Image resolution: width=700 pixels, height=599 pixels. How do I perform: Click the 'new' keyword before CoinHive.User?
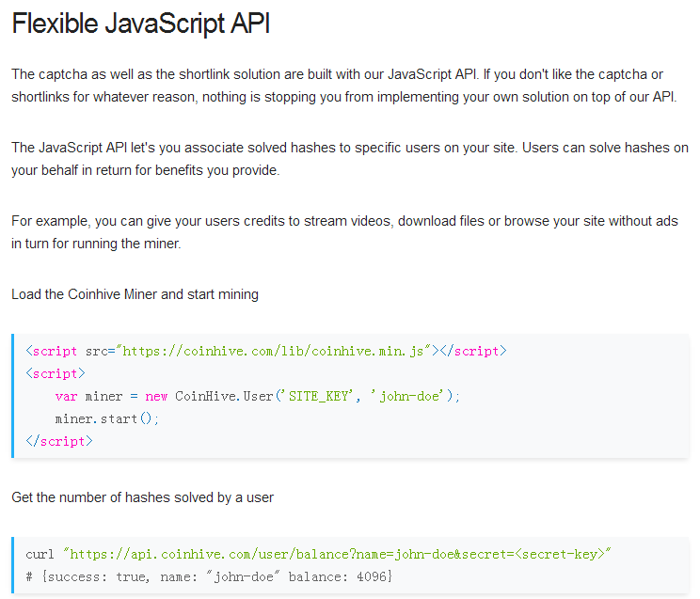(x=156, y=396)
